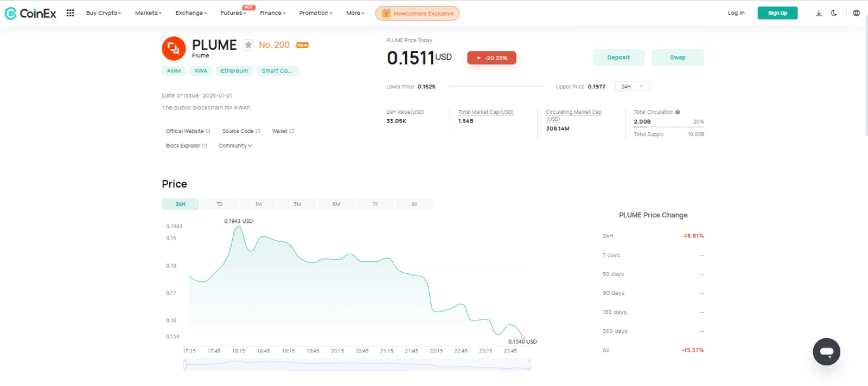The width and height of the screenshot is (868, 386).
Task: Click the Smart Co... tag
Action: click(x=277, y=71)
